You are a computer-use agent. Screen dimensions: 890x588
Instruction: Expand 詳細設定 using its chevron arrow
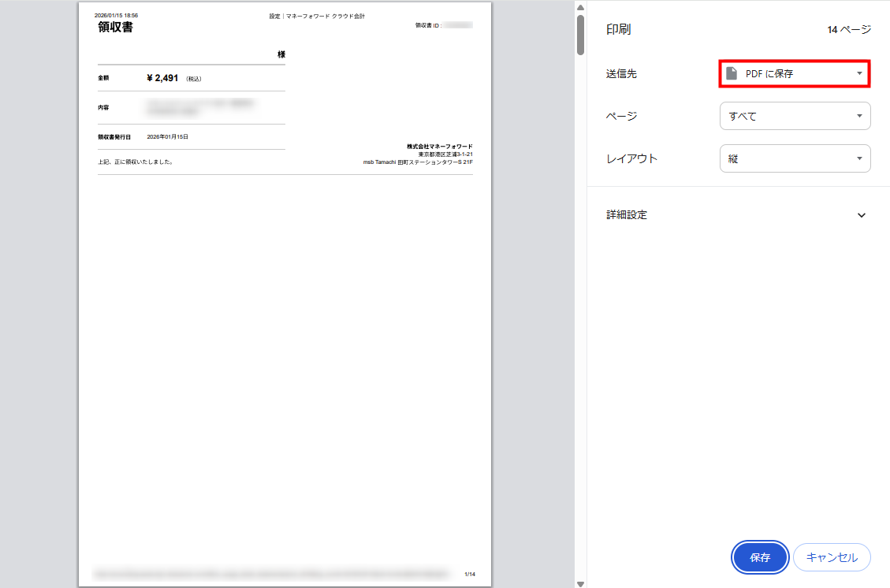point(861,215)
